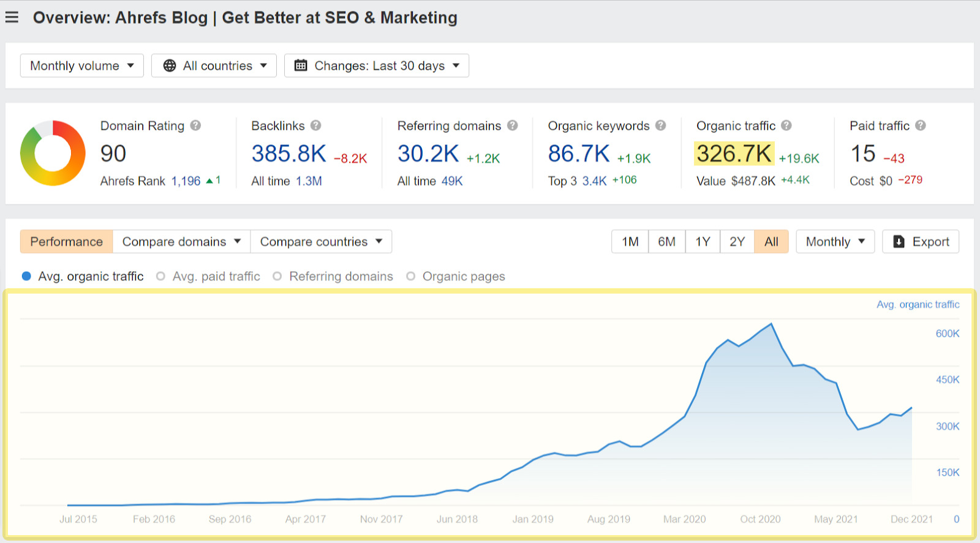
Task: Open Changes: Last 30 days dropdown
Action: (x=377, y=66)
